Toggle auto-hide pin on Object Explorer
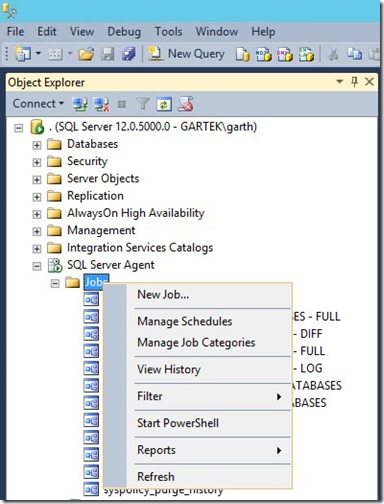The image size is (384, 504). coord(354,82)
